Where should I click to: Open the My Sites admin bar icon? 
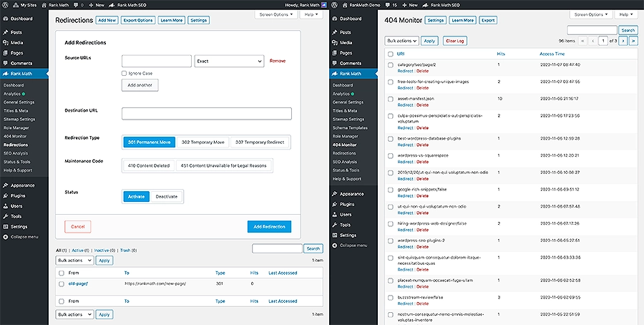coord(6,4)
